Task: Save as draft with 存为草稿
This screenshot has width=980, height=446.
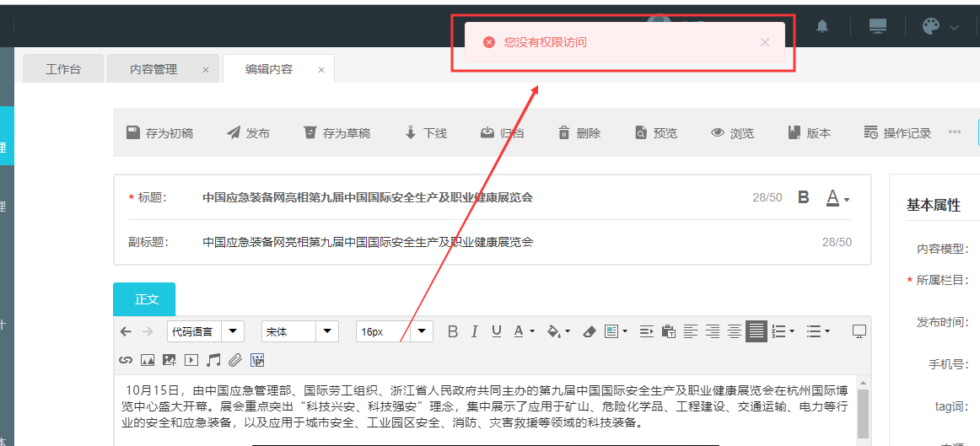Action: pos(337,132)
